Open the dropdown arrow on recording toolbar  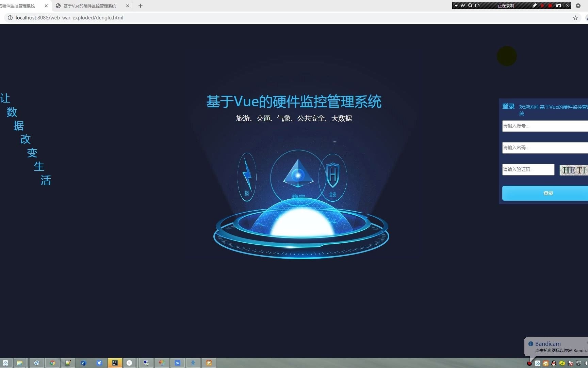point(456,5)
